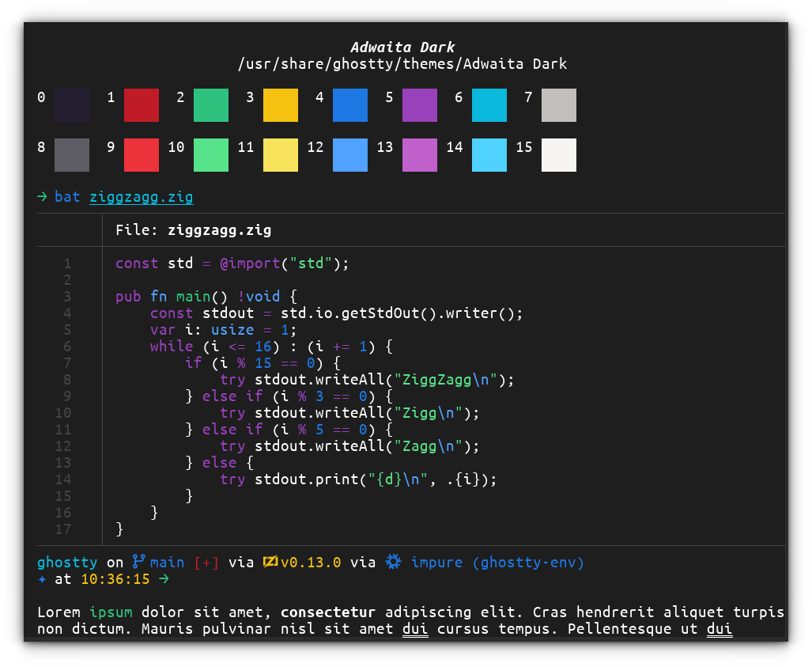The image size is (812, 667).
Task: Click the File: ziggzagg.zig header
Action: coord(193,229)
